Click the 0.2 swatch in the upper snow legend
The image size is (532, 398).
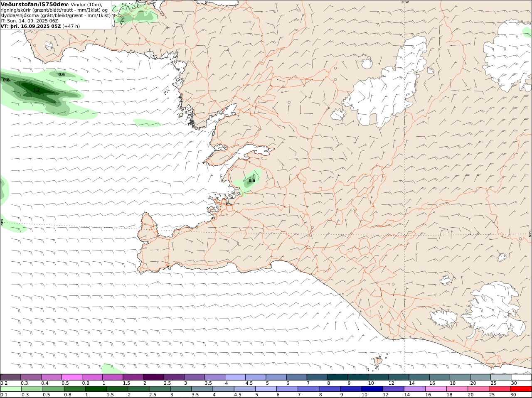tap(10, 377)
